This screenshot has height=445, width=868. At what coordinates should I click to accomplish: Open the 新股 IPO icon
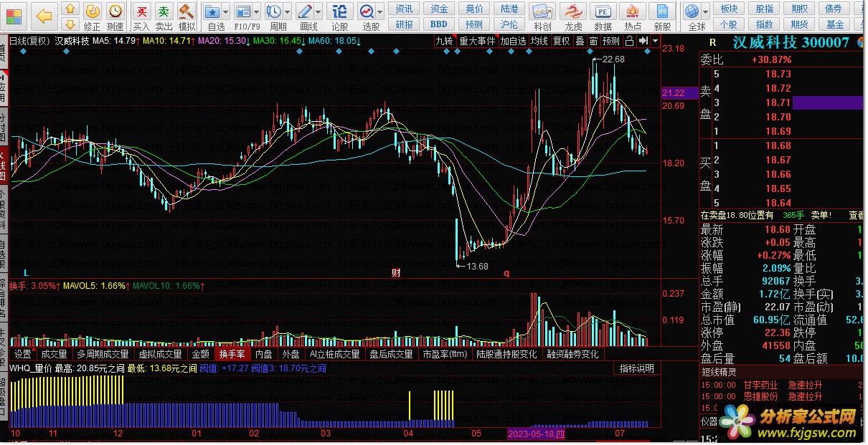click(x=662, y=11)
